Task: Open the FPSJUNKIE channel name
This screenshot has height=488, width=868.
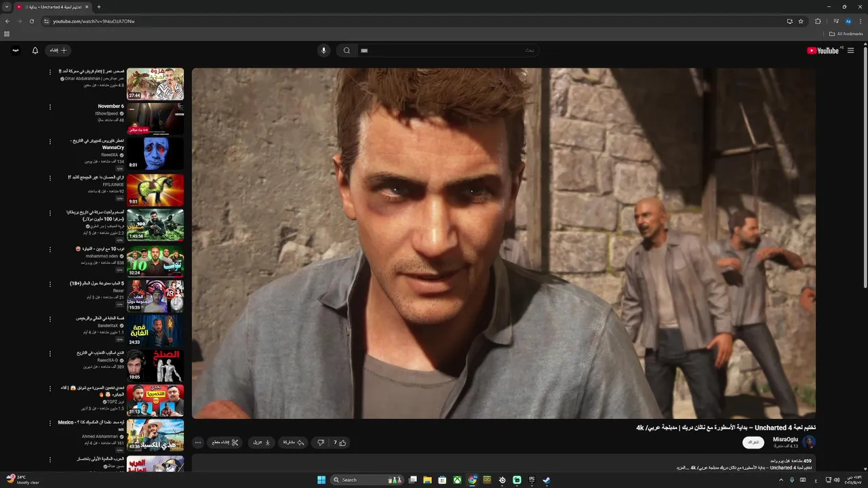Action: (x=113, y=184)
